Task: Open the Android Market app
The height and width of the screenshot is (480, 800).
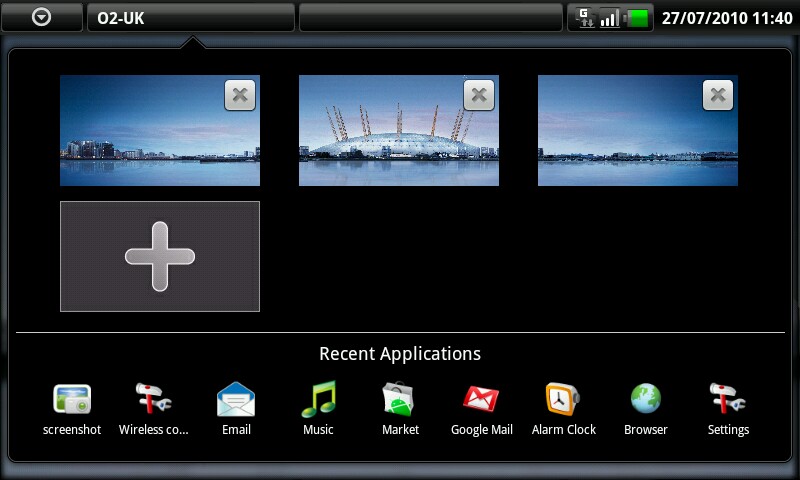Action: [400, 399]
